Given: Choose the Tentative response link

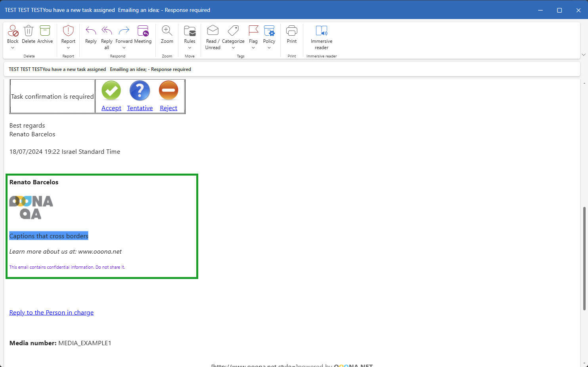Looking at the screenshot, I should point(140,108).
